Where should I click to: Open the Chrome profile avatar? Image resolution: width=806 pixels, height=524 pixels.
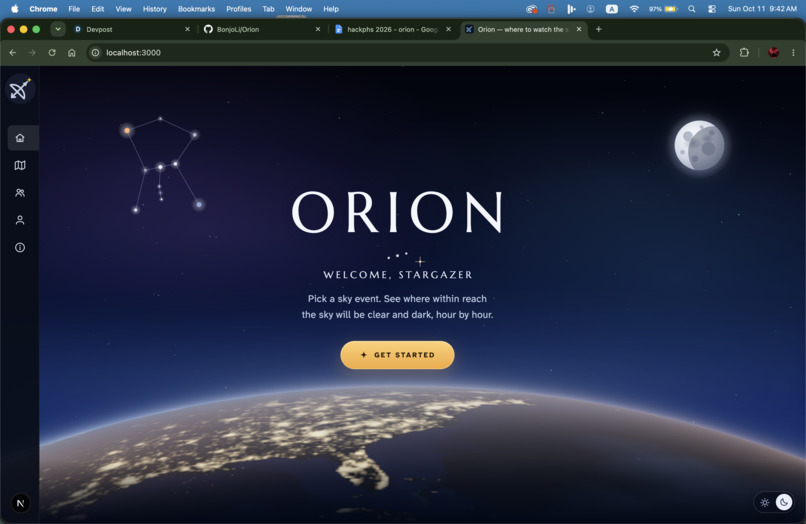[x=774, y=52]
